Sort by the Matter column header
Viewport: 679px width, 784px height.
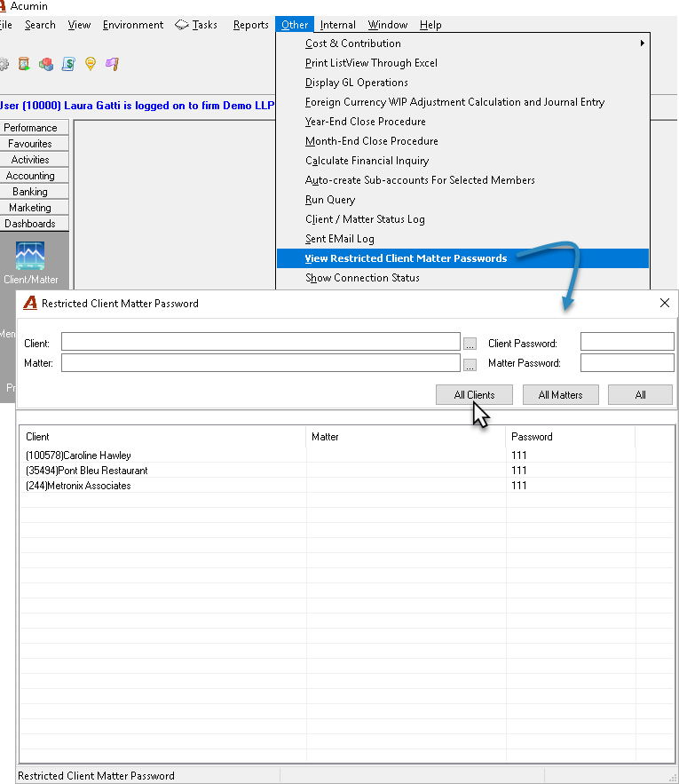tap(406, 437)
